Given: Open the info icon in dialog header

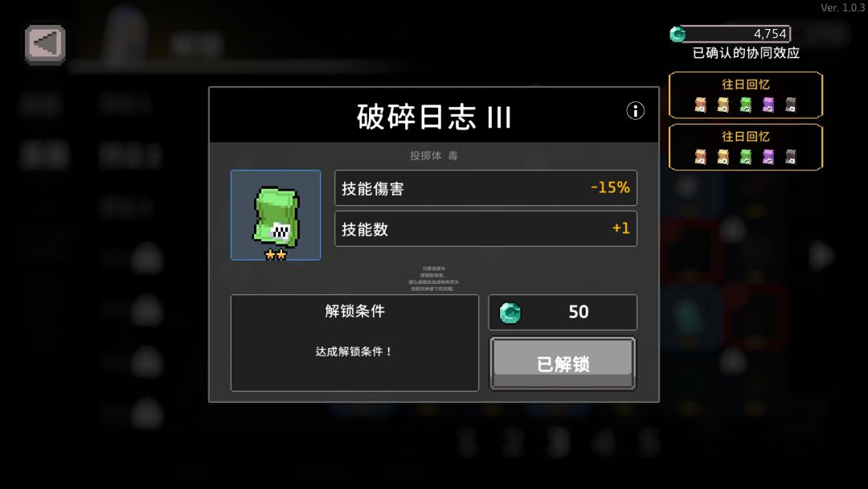Looking at the screenshot, I should point(635,111).
